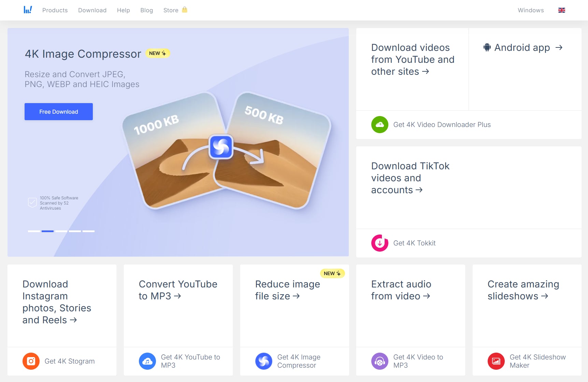Click the green 4K Video Downloader Plus icon
Screen dimensions: 588x382
click(380, 125)
